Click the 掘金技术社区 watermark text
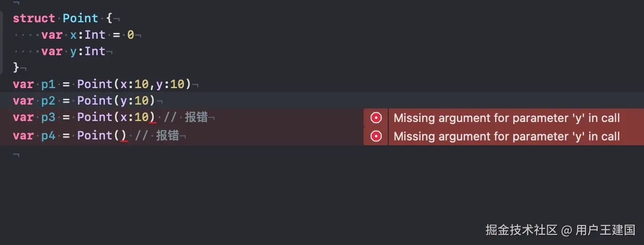The height and width of the screenshot is (245, 644). pyautogui.click(x=522, y=230)
